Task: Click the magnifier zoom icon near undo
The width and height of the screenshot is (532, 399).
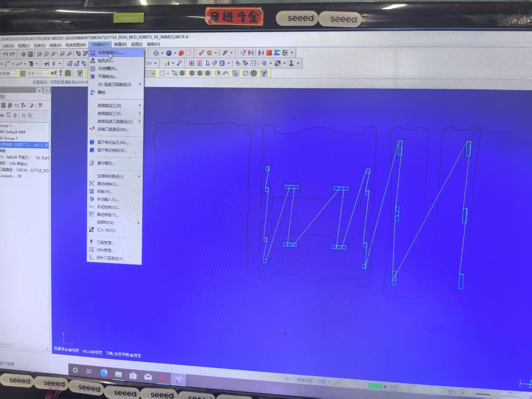Action: pos(40,54)
